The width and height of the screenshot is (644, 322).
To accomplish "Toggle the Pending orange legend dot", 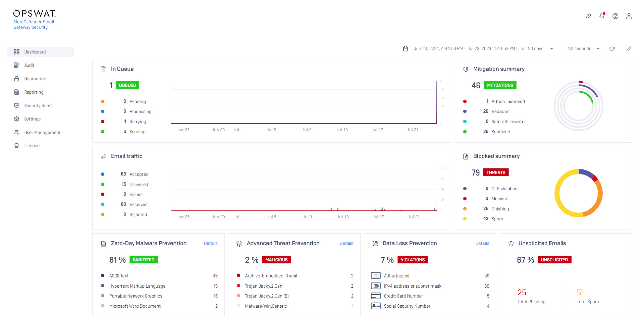I will (x=103, y=102).
